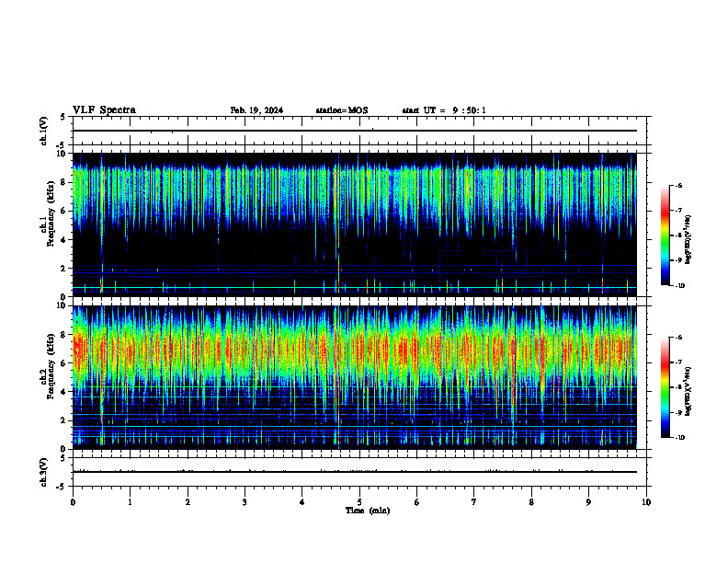728x563 pixels.
Task: Click time axis tick label "10"
Action: [x=646, y=502]
